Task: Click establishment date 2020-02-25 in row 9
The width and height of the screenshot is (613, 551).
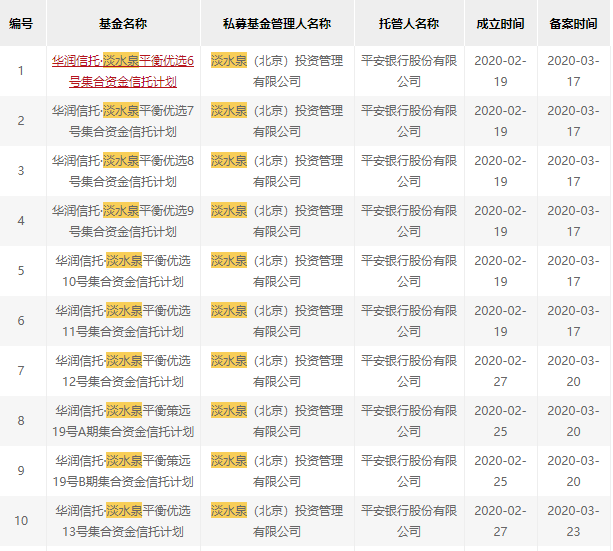Action: (x=500, y=471)
